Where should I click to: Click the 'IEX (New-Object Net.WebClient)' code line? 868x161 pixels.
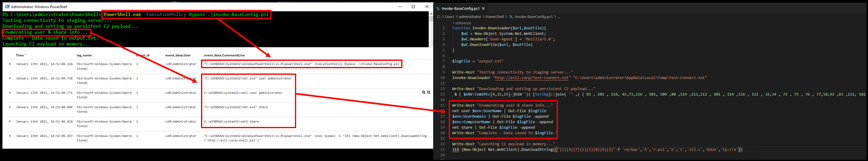coord(597,149)
